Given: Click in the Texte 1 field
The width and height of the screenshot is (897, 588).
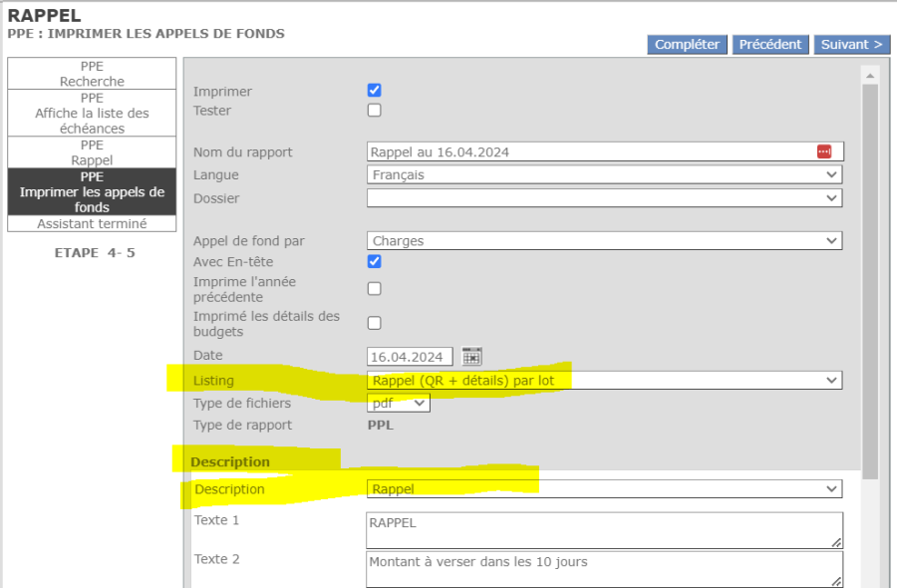Looking at the screenshot, I should pyautogui.click(x=604, y=530).
